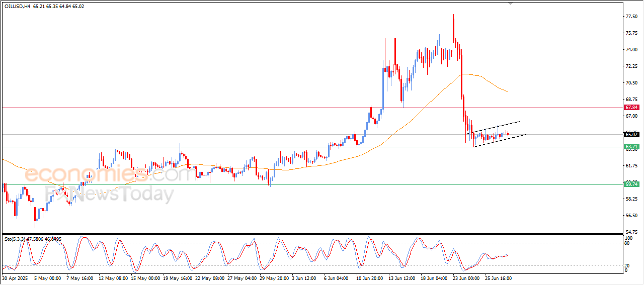Click the 12 May 08:00 time label
This screenshot has height=285, width=644.
[113, 277]
